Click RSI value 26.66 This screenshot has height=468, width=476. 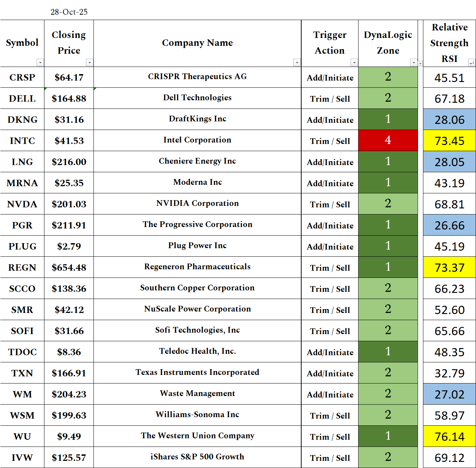coord(449,225)
